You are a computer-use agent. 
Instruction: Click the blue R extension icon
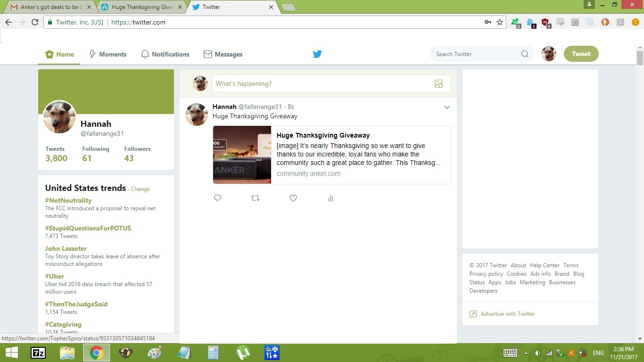click(590, 22)
